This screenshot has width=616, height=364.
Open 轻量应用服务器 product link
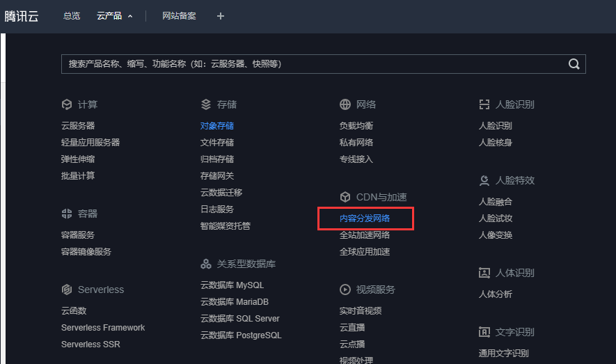[x=90, y=143]
